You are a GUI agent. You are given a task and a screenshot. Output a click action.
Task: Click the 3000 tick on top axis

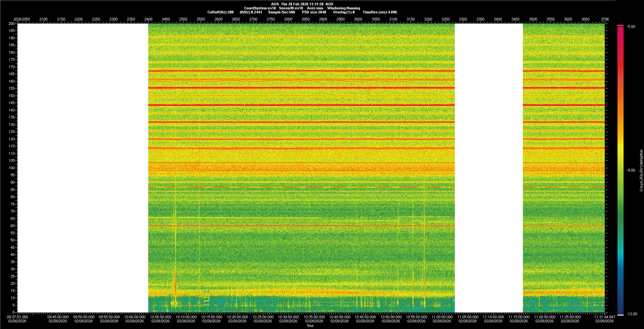358,19
